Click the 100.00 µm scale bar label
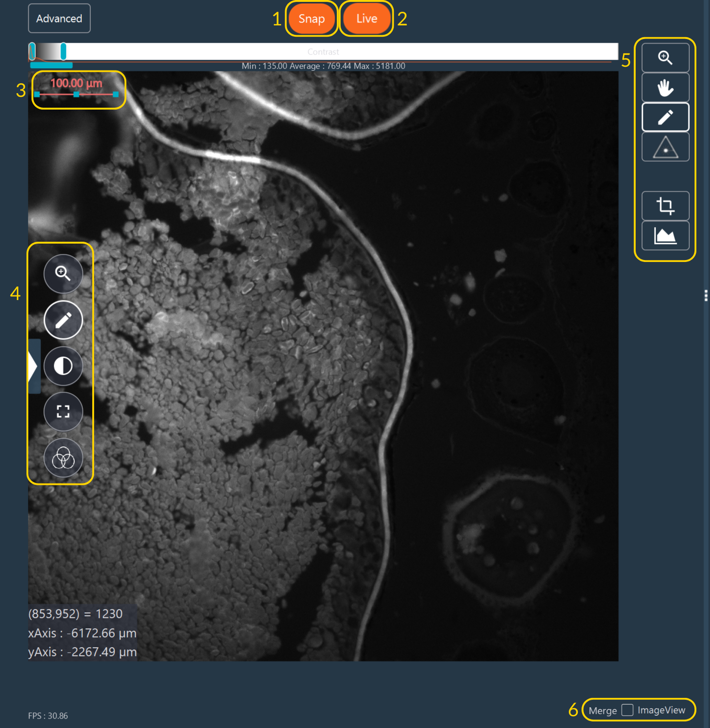This screenshot has width=710, height=728. point(76,82)
